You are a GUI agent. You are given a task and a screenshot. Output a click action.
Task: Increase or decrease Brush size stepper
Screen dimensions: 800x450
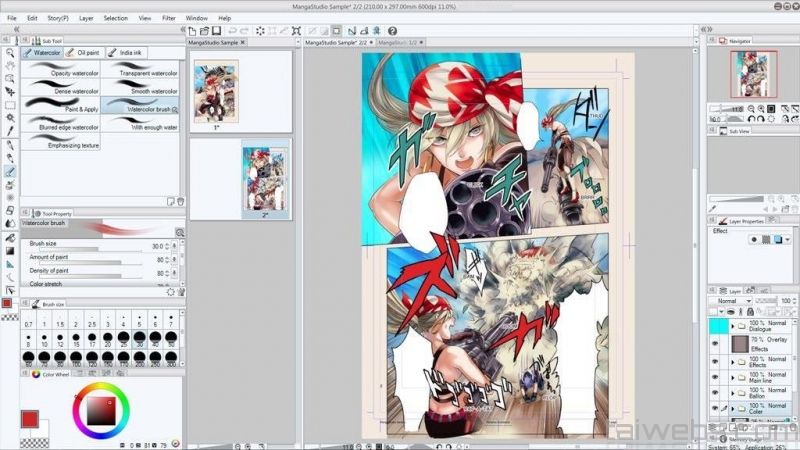pyautogui.click(x=167, y=246)
